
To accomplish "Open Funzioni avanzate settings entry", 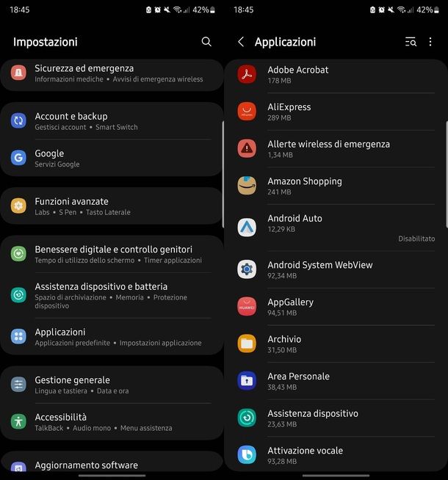I will pos(112,206).
